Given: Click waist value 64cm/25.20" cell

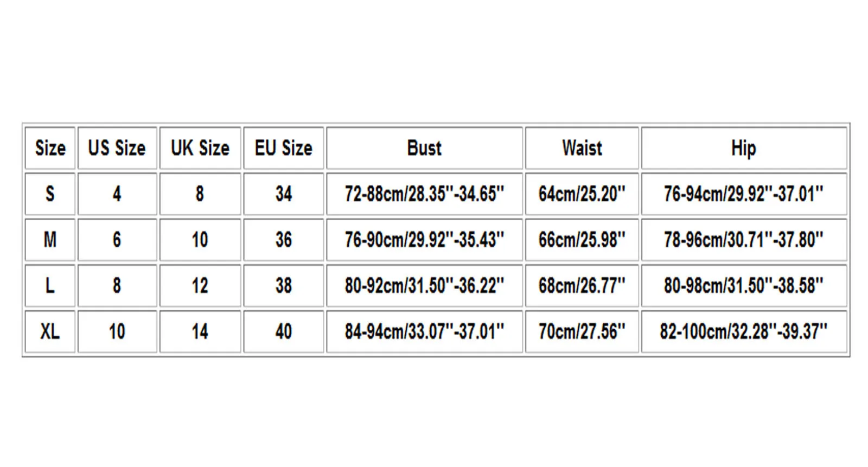Looking at the screenshot, I should pyautogui.click(x=582, y=194).
